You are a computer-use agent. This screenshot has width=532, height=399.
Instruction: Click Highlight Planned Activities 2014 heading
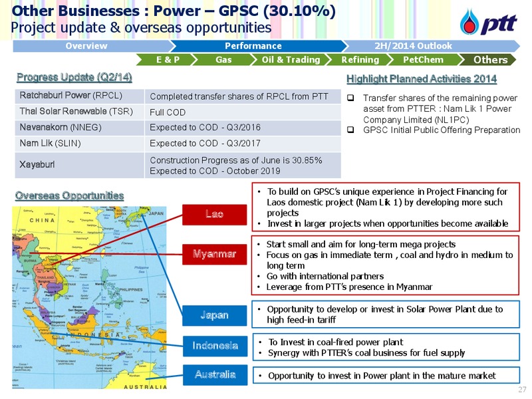coord(422,79)
